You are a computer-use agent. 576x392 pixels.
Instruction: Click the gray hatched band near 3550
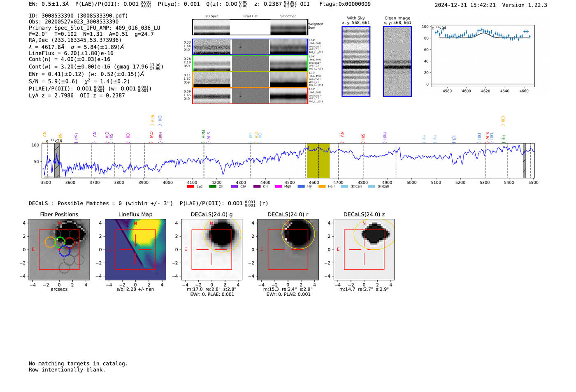[x=57, y=160]
